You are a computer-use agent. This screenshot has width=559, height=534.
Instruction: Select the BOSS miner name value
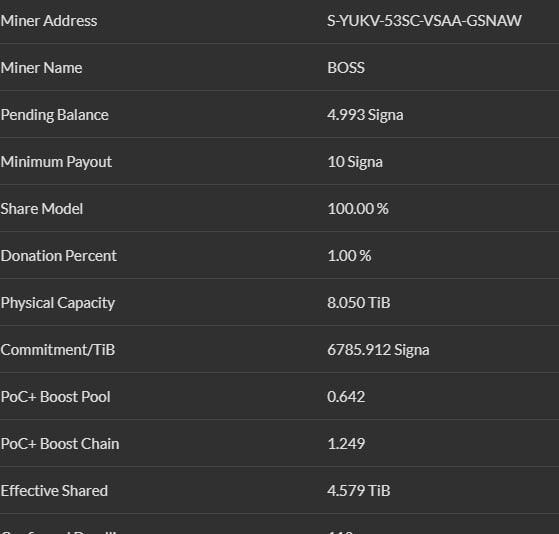pyautogui.click(x=346, y=68)
